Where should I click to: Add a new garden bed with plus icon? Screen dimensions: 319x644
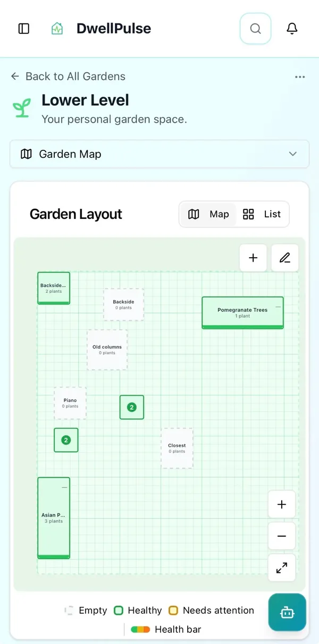coord(253,258)
